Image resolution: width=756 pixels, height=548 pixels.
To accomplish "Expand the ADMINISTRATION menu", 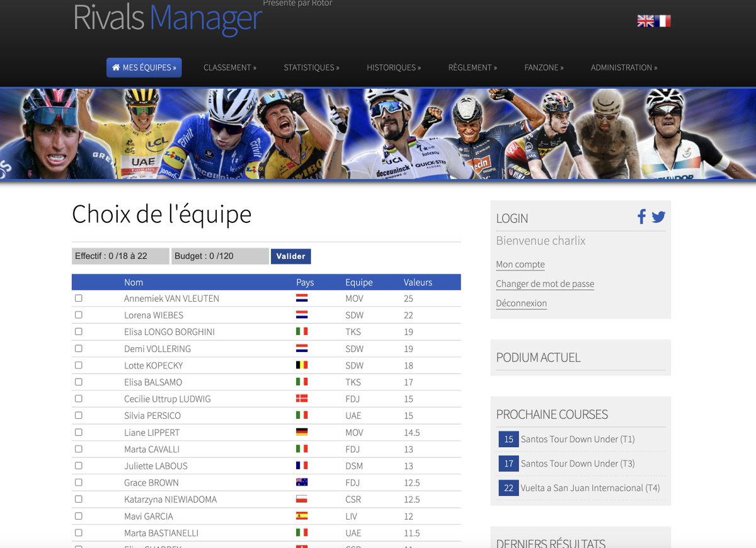I will pyautogui.click(x=624, y=67).
